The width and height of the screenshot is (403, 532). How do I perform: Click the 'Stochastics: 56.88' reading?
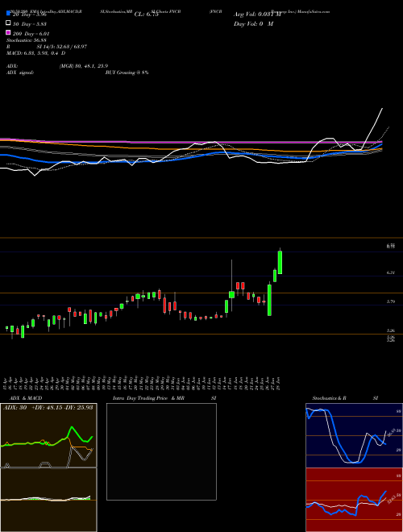click(x=26, y=40)
